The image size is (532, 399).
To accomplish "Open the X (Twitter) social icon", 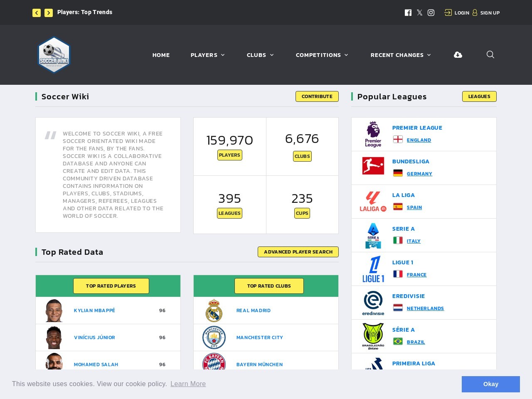I will coord(420,13).
